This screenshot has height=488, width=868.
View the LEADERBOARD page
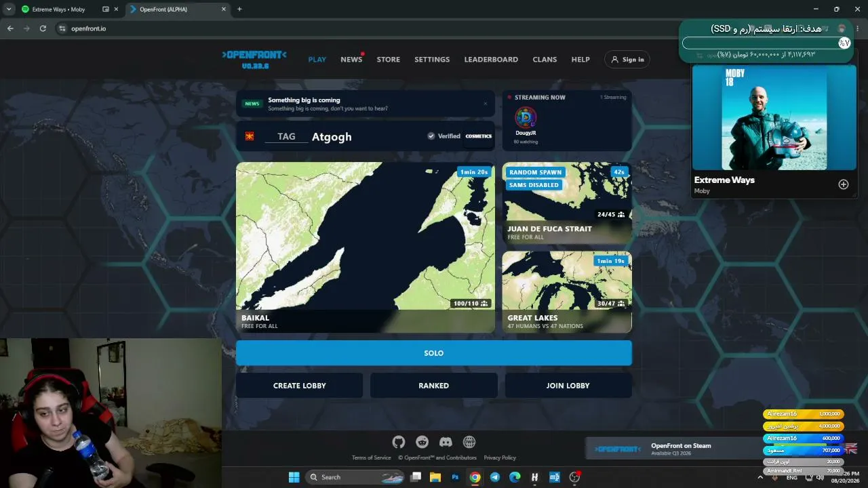click(x=491, y=60)
